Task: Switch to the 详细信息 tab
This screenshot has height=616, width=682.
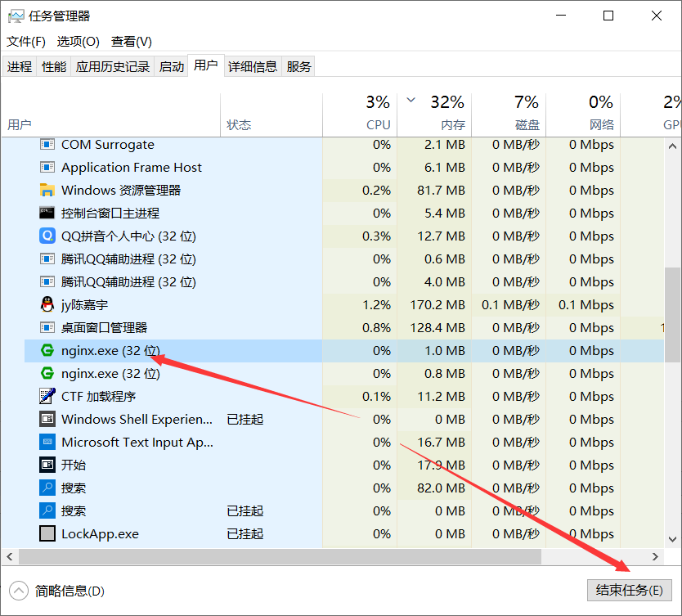Action: (x=253, y=66)
